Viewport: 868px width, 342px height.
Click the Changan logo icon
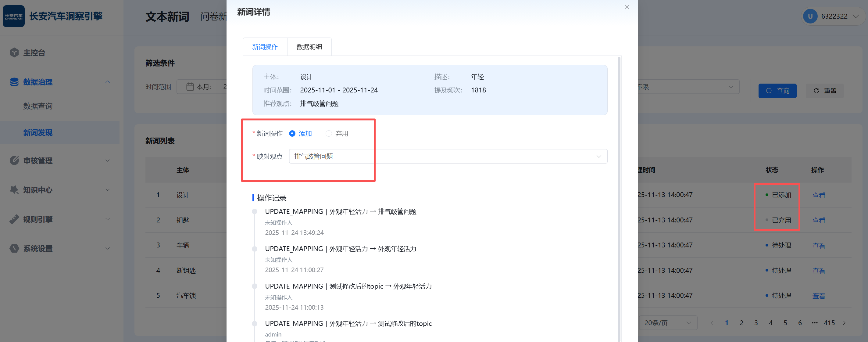point(13,16)
